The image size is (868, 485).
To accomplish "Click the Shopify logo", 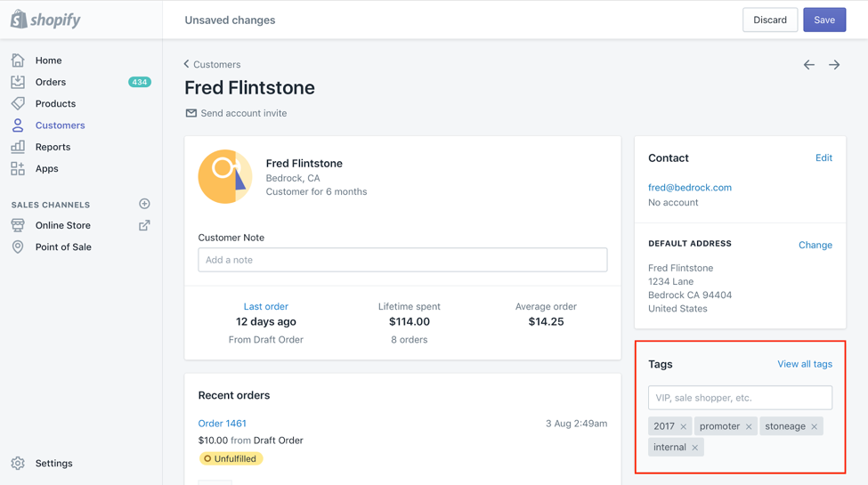I will pos(45,20).
